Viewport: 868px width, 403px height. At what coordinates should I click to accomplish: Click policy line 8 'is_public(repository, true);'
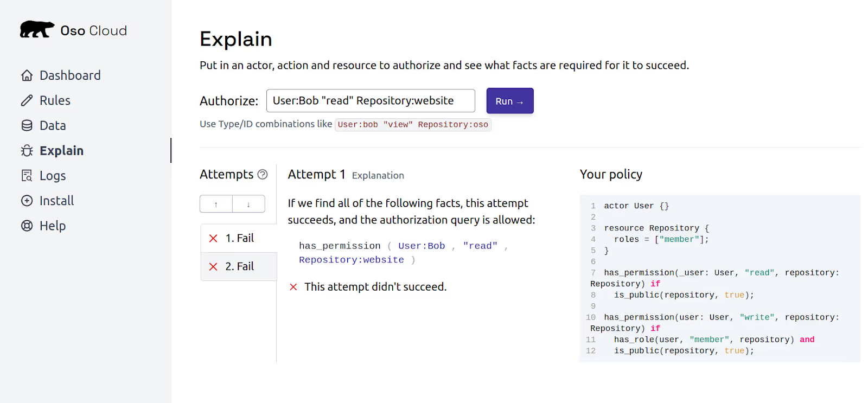coord(684,295)
